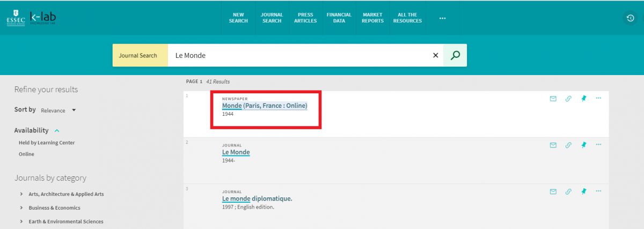The width and height of the screenshot is (644, 229).
Task: Open Financial Data menu item
Action: [339, 18]
